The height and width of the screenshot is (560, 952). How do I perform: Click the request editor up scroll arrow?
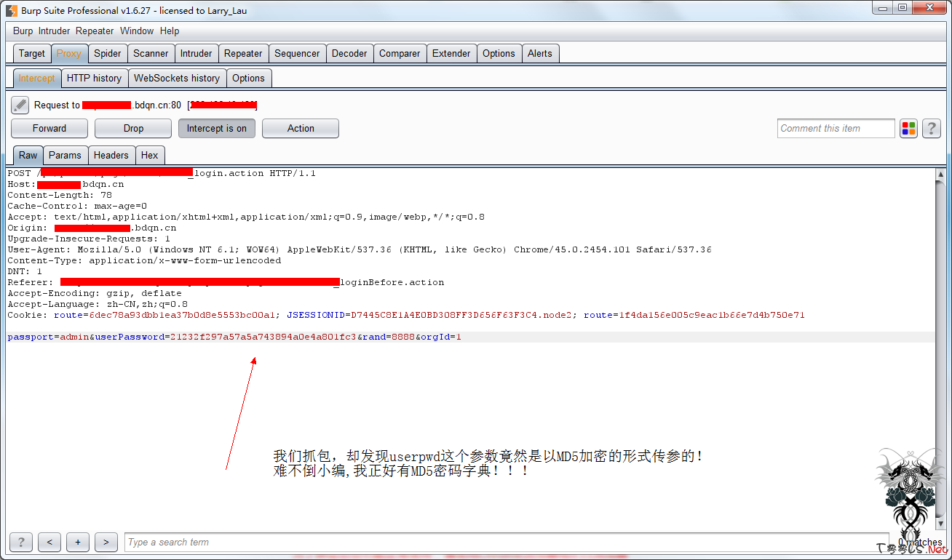[x=940, y=175]
